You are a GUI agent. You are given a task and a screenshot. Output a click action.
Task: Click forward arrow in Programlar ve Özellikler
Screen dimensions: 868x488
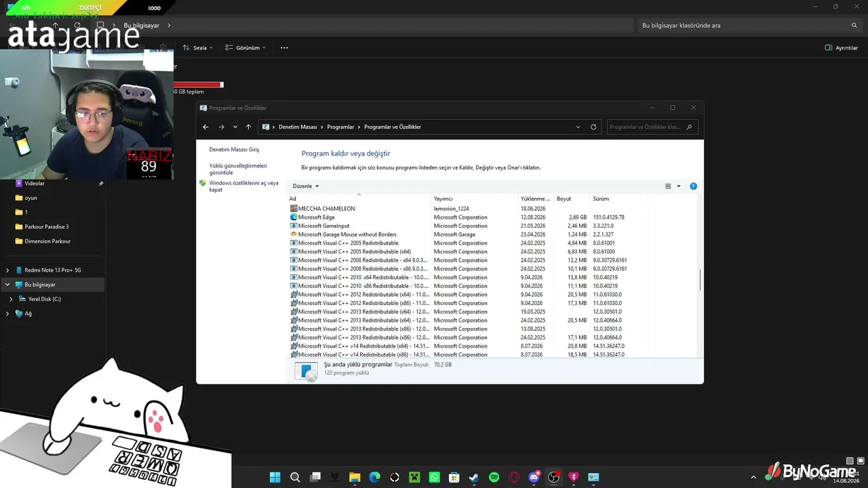coord(221,127)
